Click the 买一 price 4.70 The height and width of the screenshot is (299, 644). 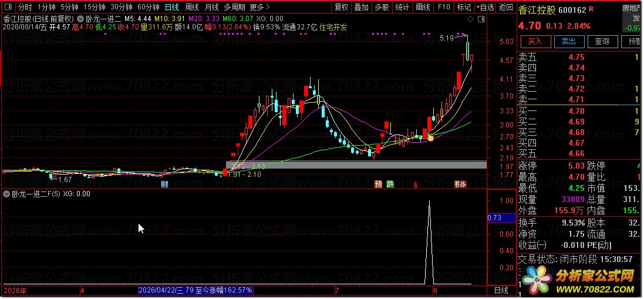pyautogui.click(x=576, y=111)
